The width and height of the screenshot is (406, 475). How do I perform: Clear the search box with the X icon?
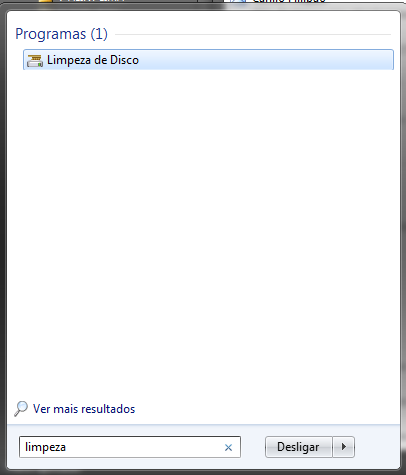(228, 447)
